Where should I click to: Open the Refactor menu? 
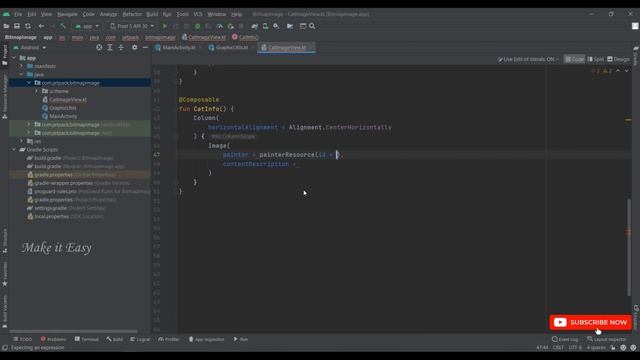(x=132, y=14)
